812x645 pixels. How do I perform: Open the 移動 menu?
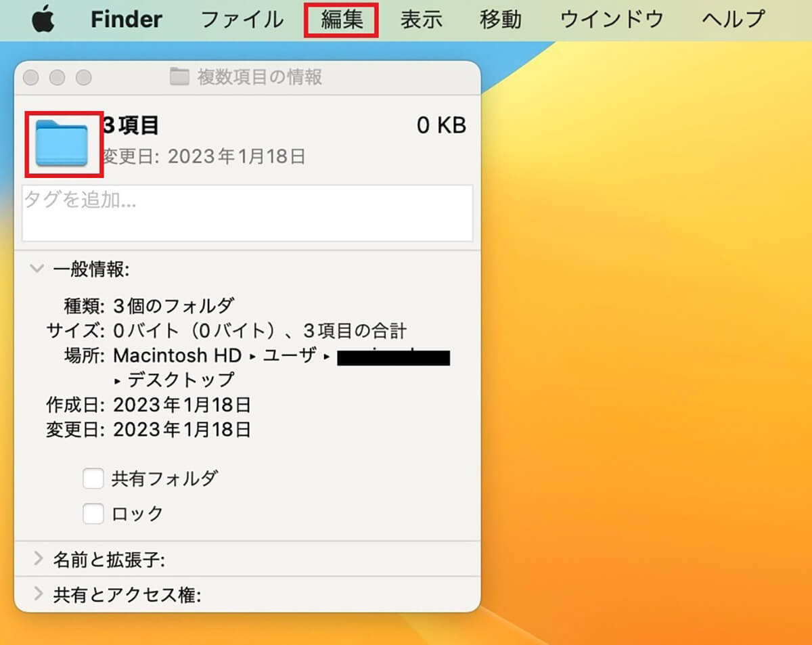tap(501, 20)
